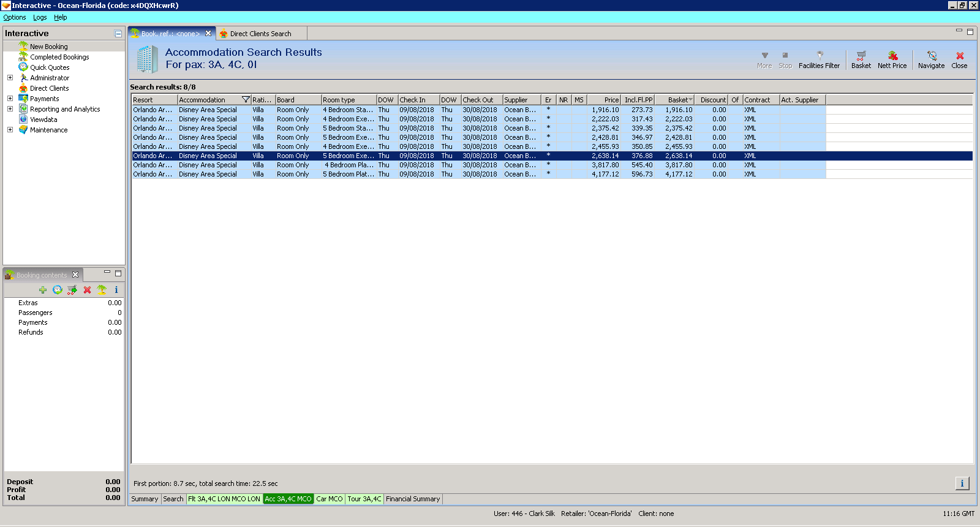980x527 pixels.
Task: Click the Payments dollar icon
Action: (x=23, y=99)
